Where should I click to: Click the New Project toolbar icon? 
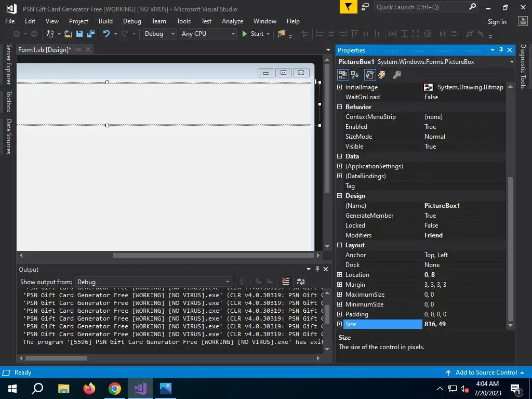click(50, 34)
